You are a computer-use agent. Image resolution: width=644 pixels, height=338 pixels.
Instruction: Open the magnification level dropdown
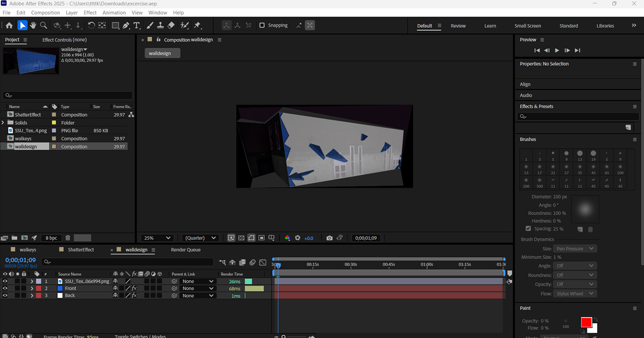point(157,238)
